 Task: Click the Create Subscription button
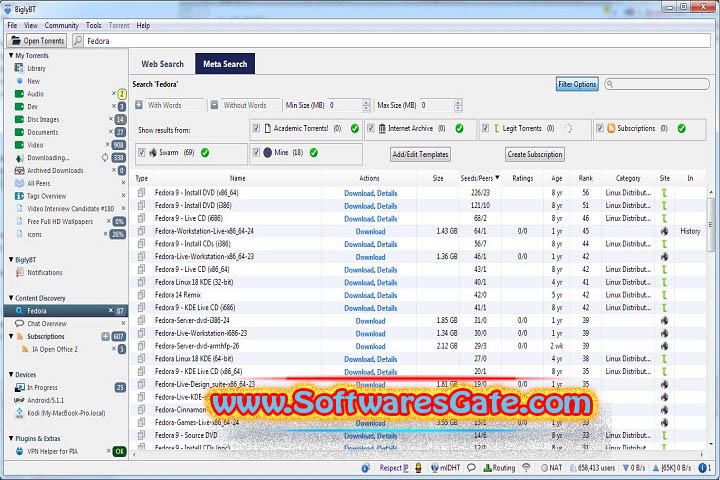(535, 154)
